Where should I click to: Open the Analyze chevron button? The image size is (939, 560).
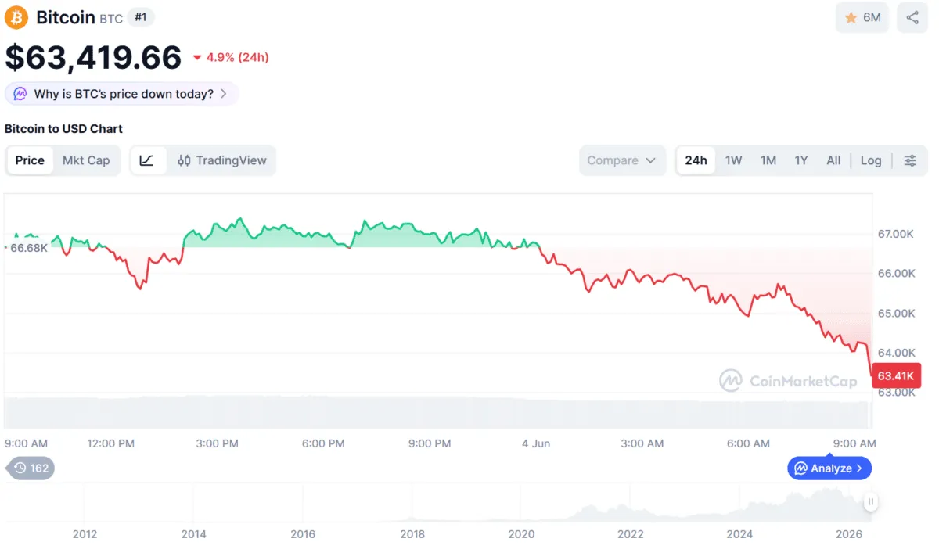[829, 468]
